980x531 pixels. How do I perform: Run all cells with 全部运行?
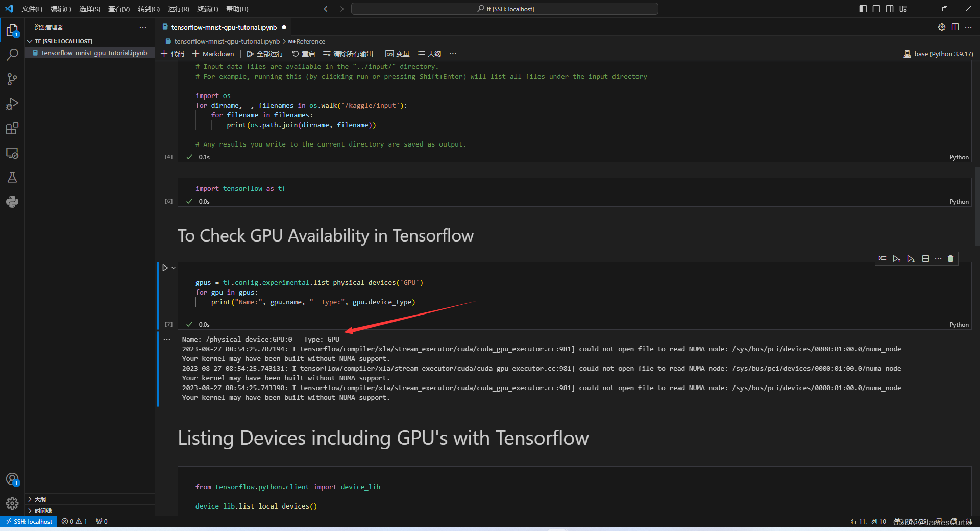coord(265,54)
